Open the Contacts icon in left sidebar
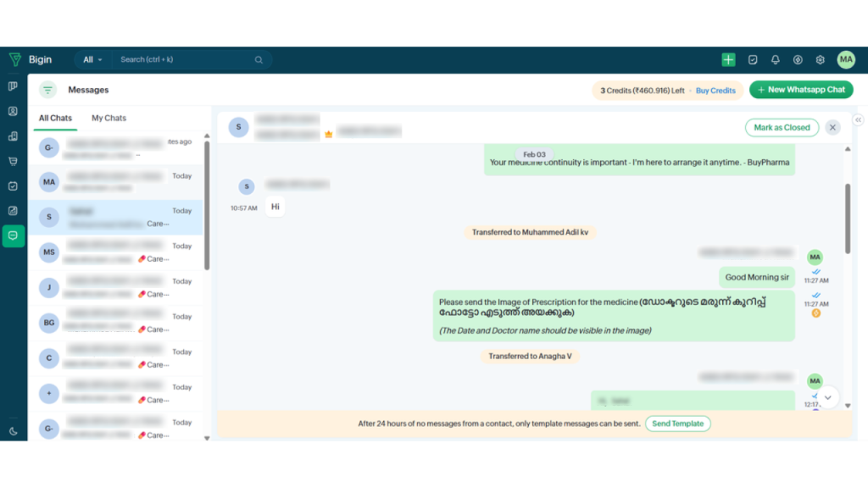868x488 pixels. pyautogui.click(x=13, y=111)
